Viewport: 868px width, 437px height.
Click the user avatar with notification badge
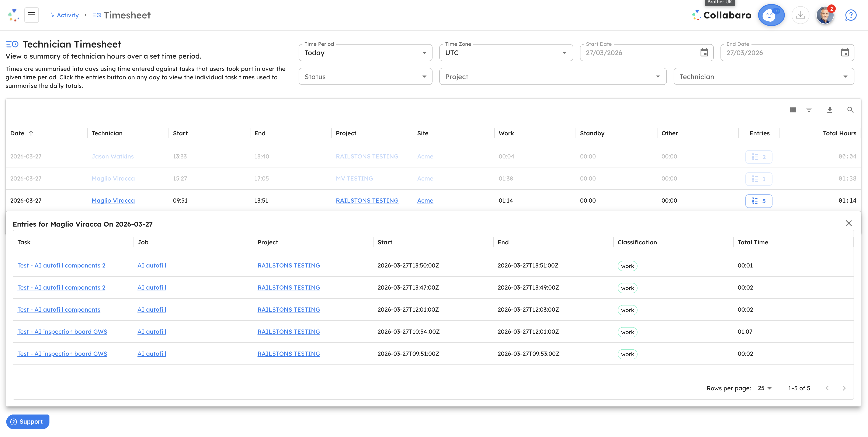click(x=825, y=15)
